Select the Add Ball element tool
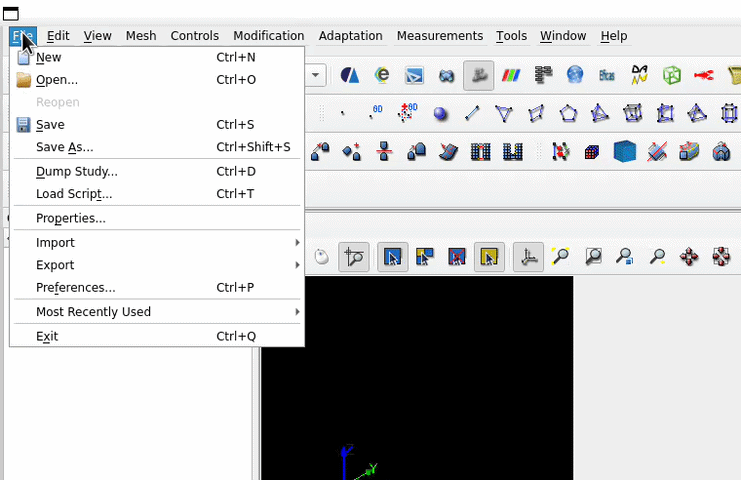This screenshot has width=741, height=480. click(440, 113)
